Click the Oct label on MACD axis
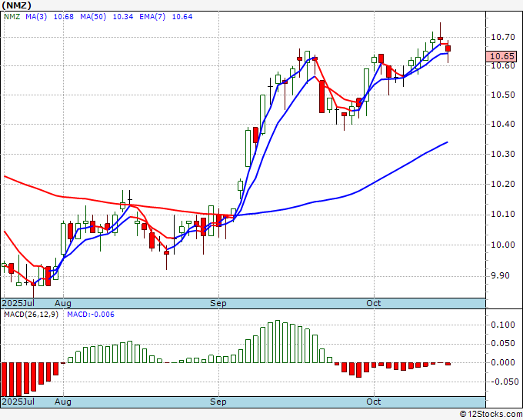523x420 pixels. coord(374,402)
